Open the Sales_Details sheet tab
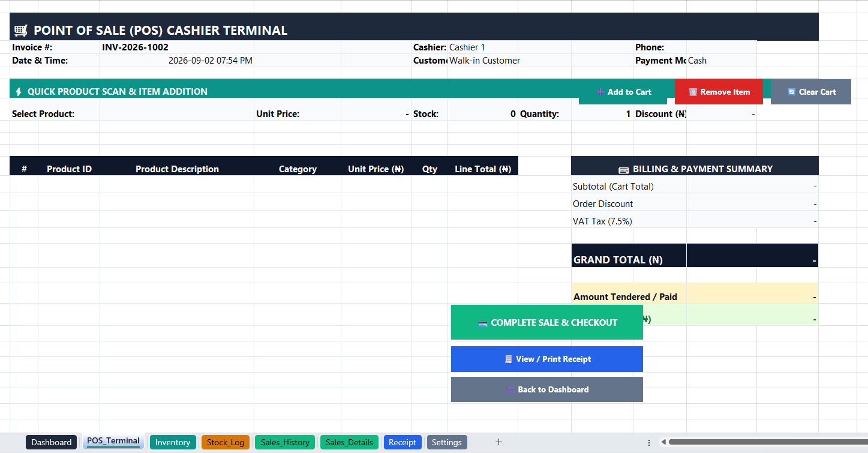This screenshot has height=453, width=868. (349, 442)
